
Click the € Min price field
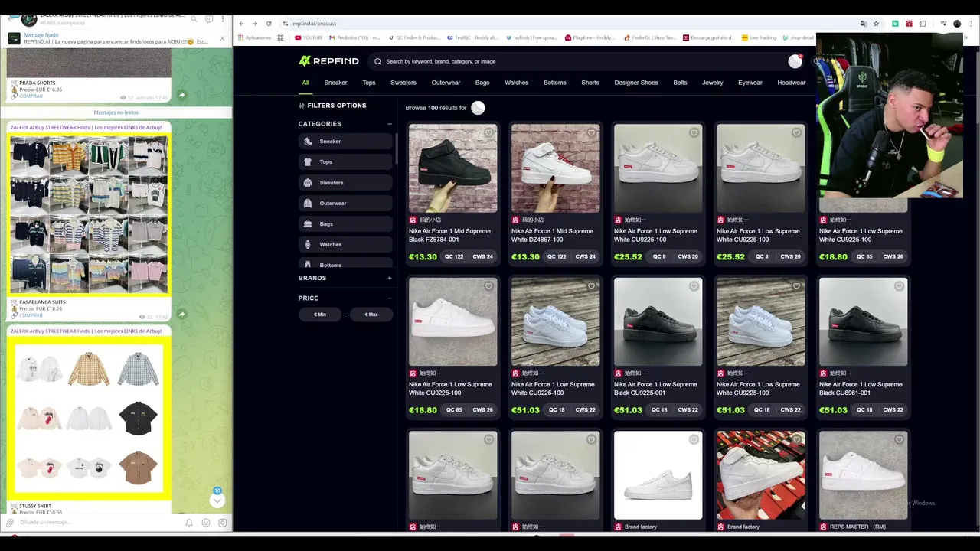(320, 315)
